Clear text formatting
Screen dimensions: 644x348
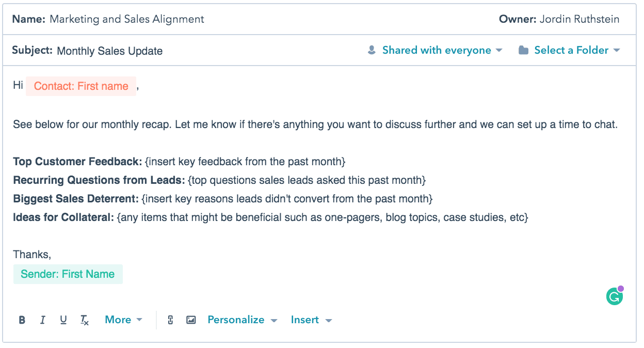point(84,320)
